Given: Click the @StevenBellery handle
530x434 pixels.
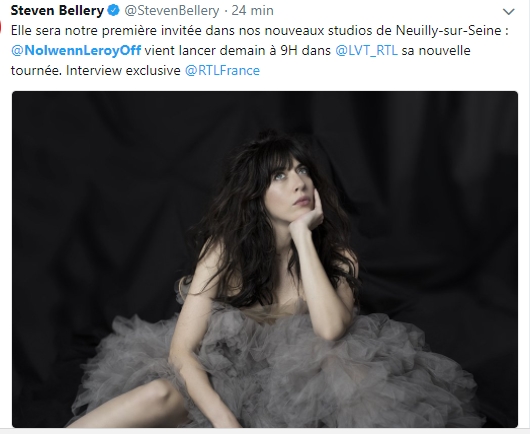Looking at the screenshot, I should (172, 10).
